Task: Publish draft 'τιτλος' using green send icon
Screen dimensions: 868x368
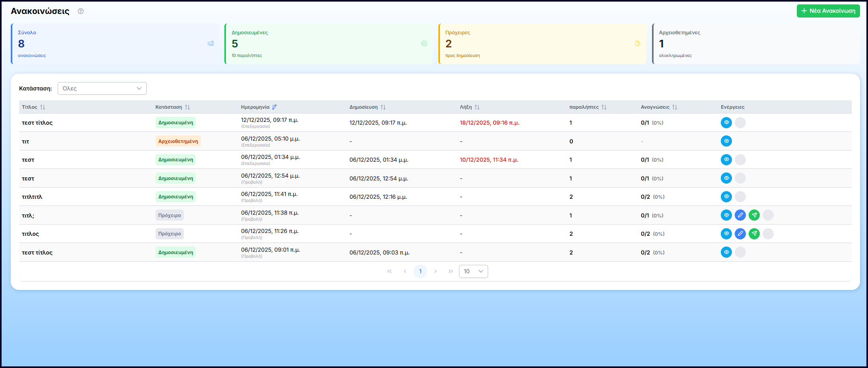Action: click(754, 234)
